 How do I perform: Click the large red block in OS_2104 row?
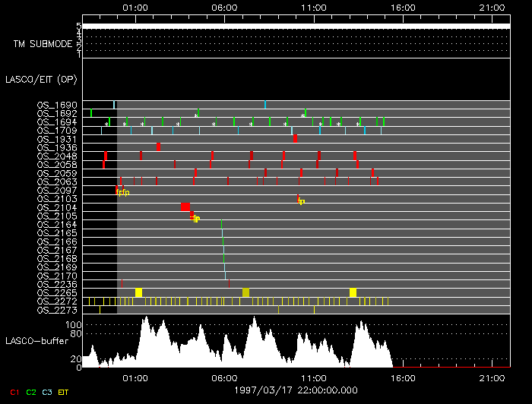point(185,207)
